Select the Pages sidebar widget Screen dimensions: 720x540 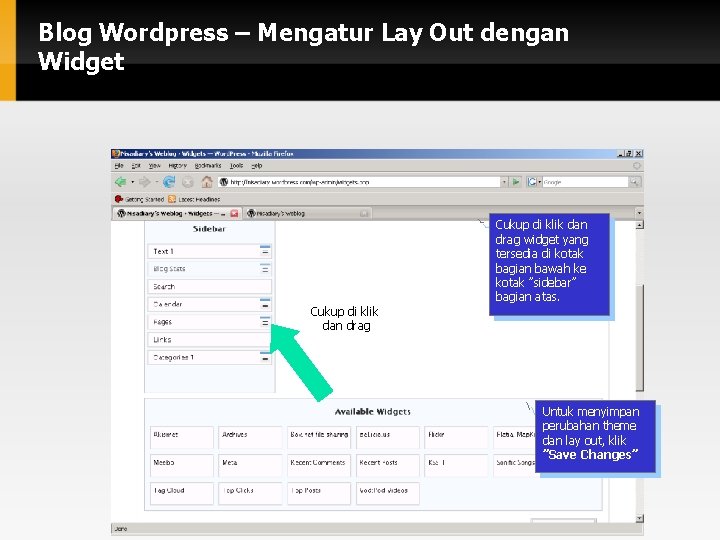(209, 322)
